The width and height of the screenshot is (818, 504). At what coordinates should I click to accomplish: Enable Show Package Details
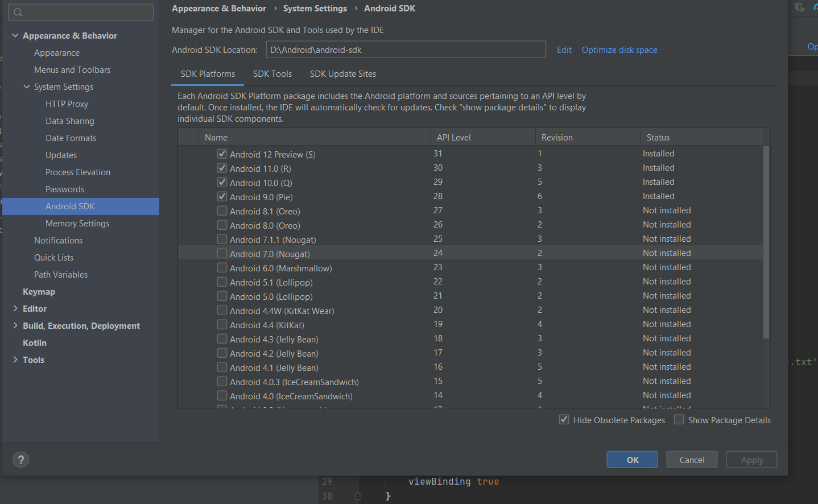tap(679, 420)
